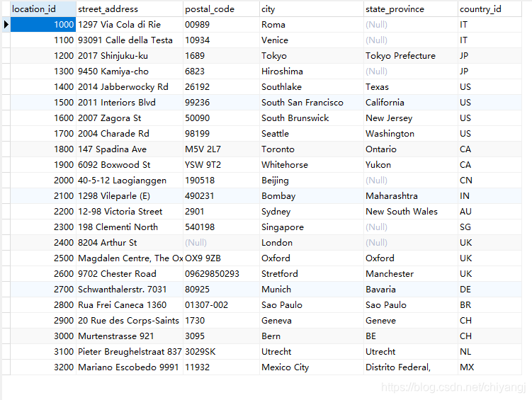Click the California state cell
This screenshot has width=532, height=400.
point(411,103)
